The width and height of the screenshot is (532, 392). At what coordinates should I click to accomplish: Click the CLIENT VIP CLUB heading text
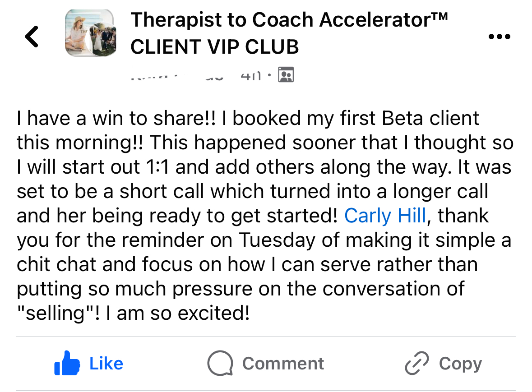tap(214, 47)
